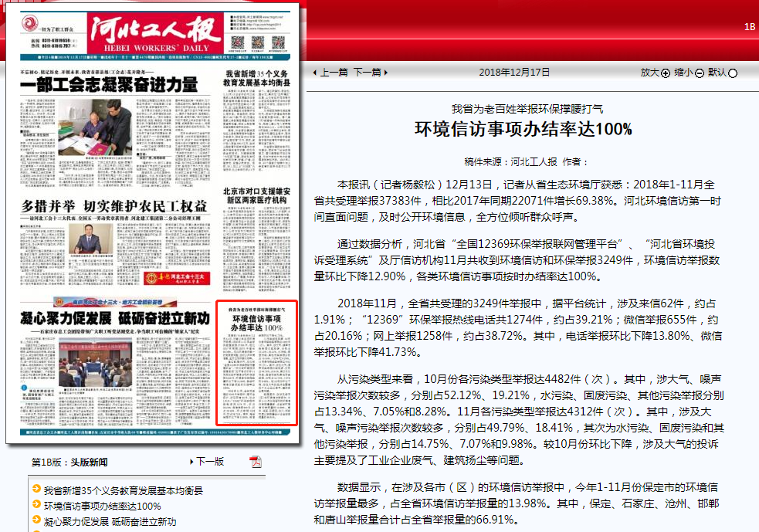Click the orange bullet beside 凝心聚力促发展 headline

[x=36, y=522]
